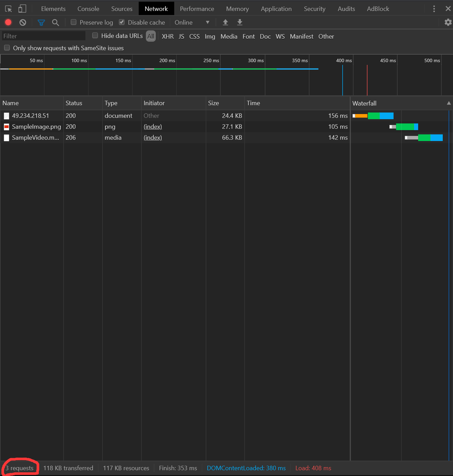The image size is (453, 476).
Task: Sort by the Time column header
Action: click(297, 103)
